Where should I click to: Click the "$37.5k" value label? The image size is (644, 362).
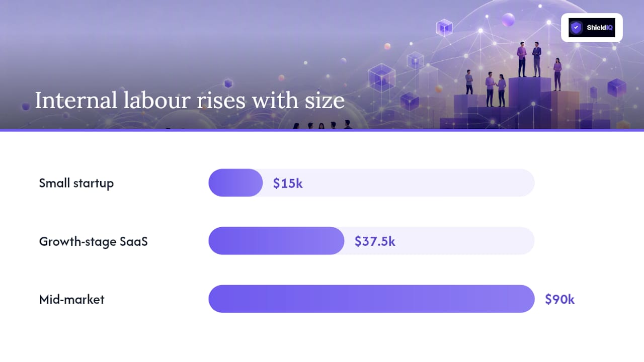[x=375, y=241]
